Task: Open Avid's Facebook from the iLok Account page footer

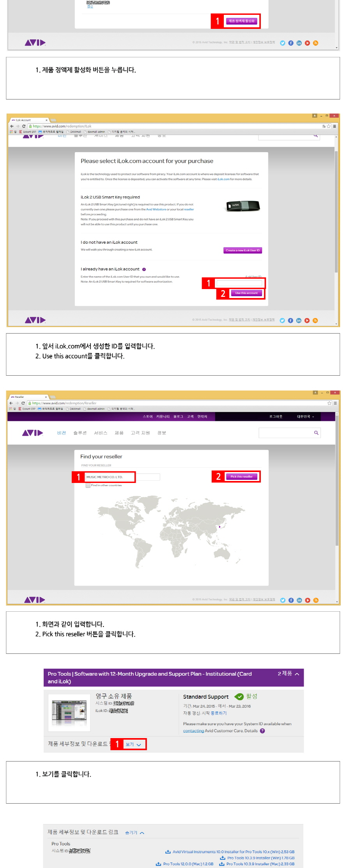Action: point(290,320)
